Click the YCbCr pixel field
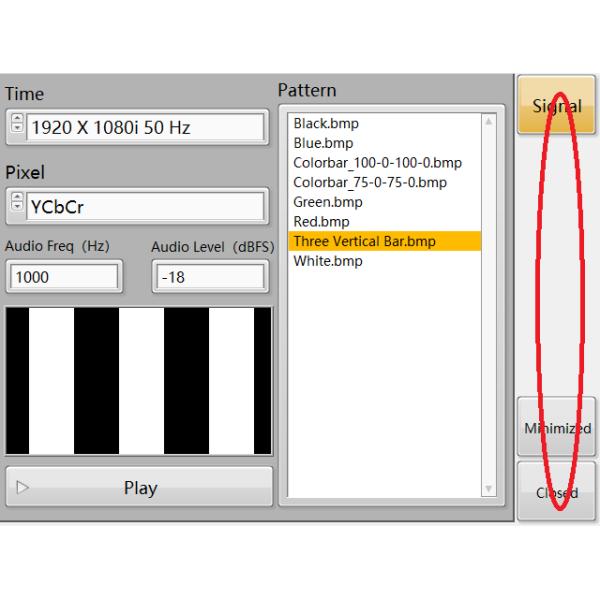The image size is (600, 600). pyautogui.click(x=145, y=207)
